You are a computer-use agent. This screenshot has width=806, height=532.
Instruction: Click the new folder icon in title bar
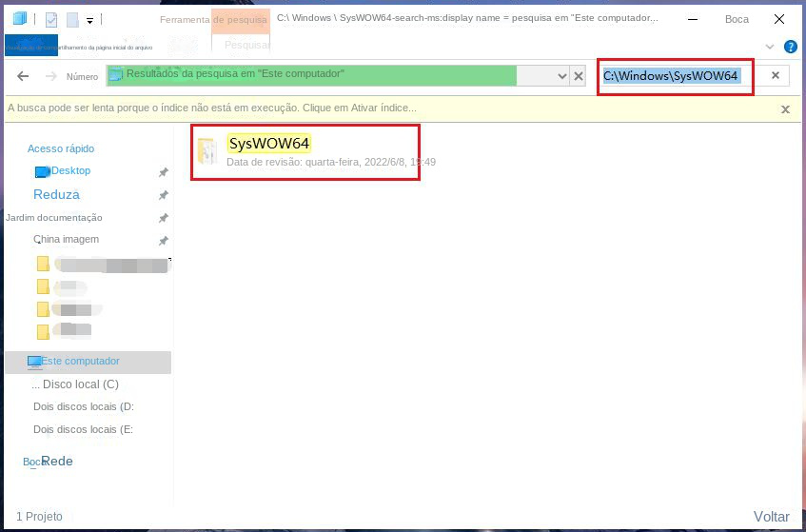tap(73, 20)
